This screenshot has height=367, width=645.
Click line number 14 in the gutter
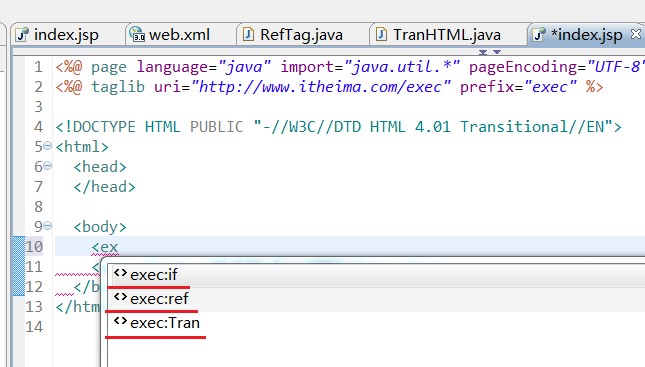[x=34, y=327]
